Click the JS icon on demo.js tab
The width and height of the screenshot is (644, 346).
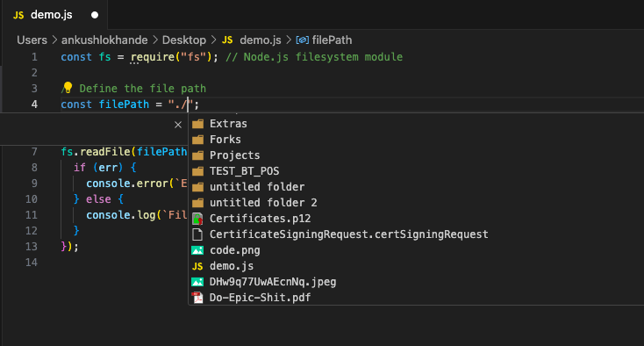pyautogui.click(x=18, y=15)
